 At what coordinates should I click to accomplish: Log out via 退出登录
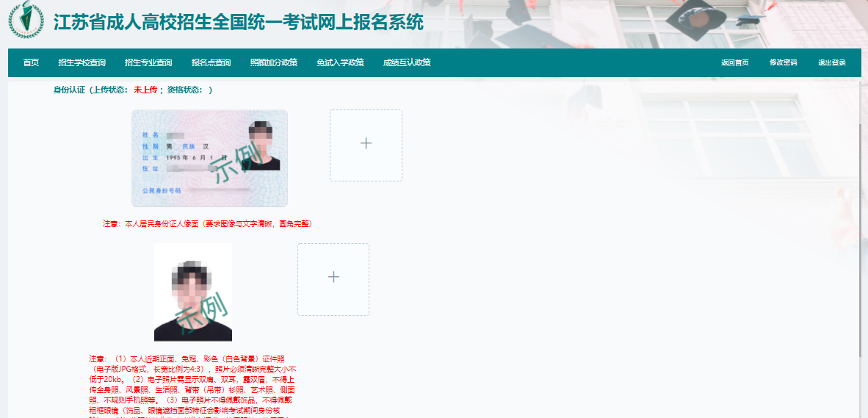point(832,63)
